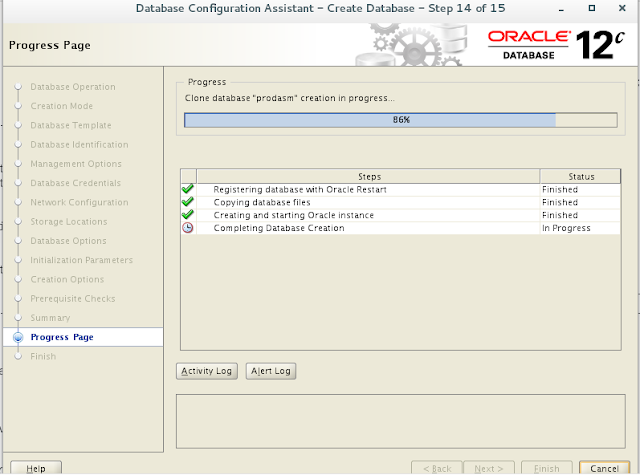The width and height of the screenshot is (640, 475).
Task: Open the Alert Log
Action: 271,371
